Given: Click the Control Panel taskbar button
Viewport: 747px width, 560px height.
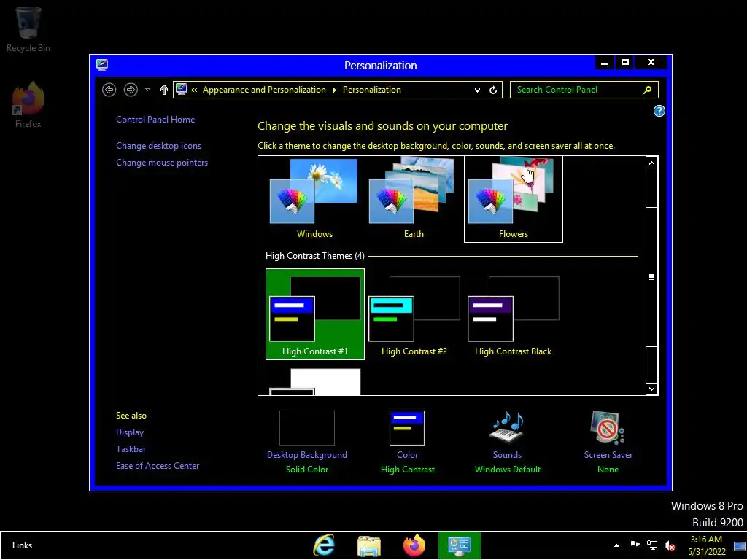Looking at the screenshot, I should (460, 545).
